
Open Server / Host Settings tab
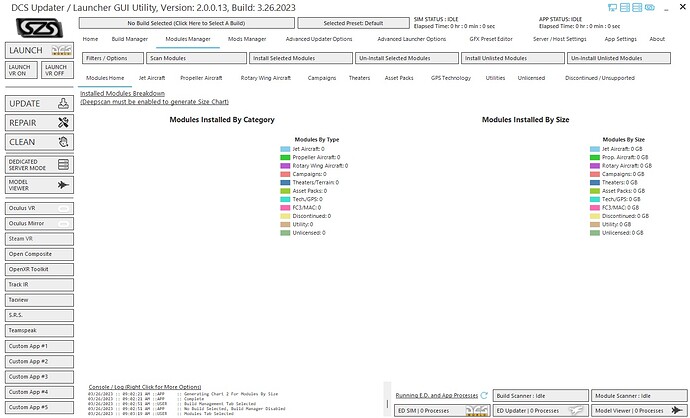point(560,39)
